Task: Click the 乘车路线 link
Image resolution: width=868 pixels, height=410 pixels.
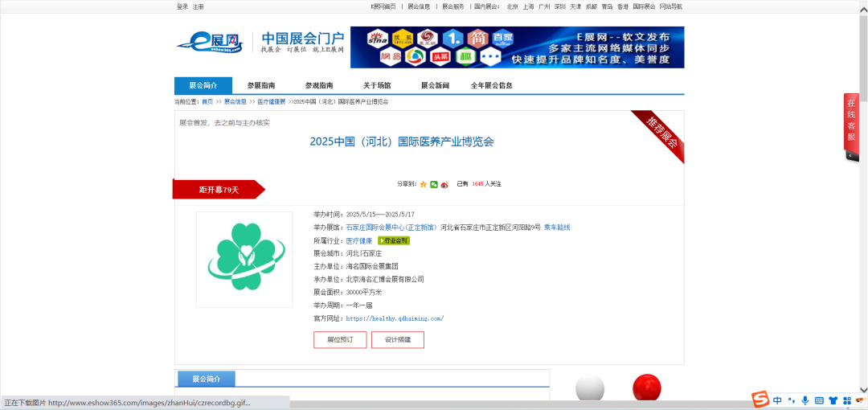Action: click(x=557, y=228)
